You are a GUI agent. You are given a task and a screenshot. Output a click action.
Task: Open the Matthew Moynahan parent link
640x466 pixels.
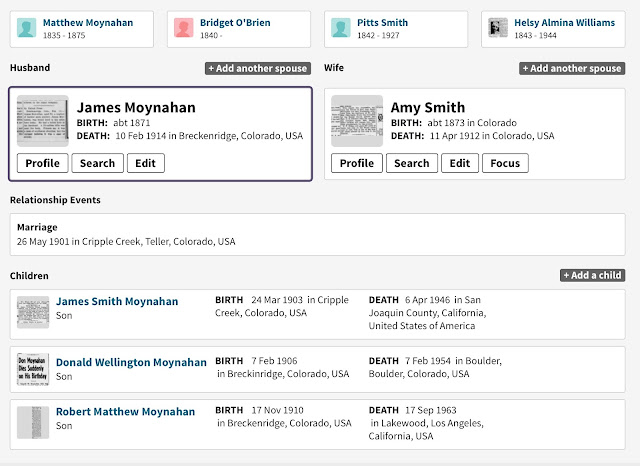pyautogui.click(x=88, y=22)
